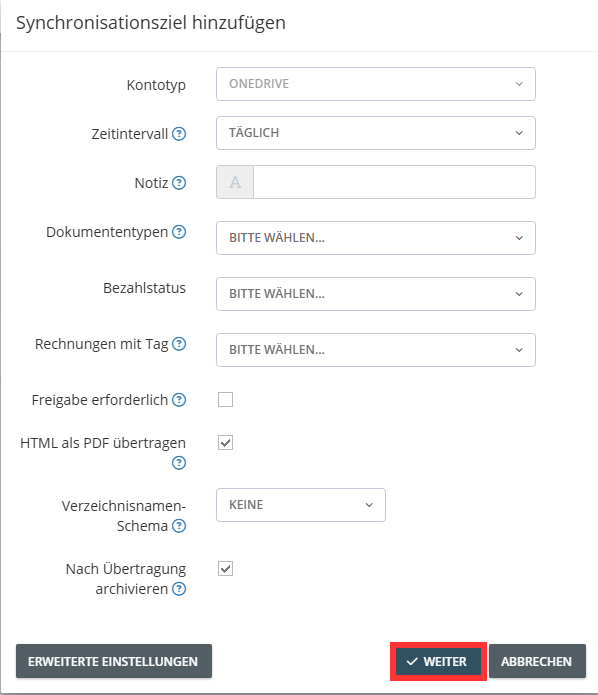Show help under HTML als PDF übertragen
Viewport: 598px width, 695px height.
pyautogui.click(x=179, y=463)
